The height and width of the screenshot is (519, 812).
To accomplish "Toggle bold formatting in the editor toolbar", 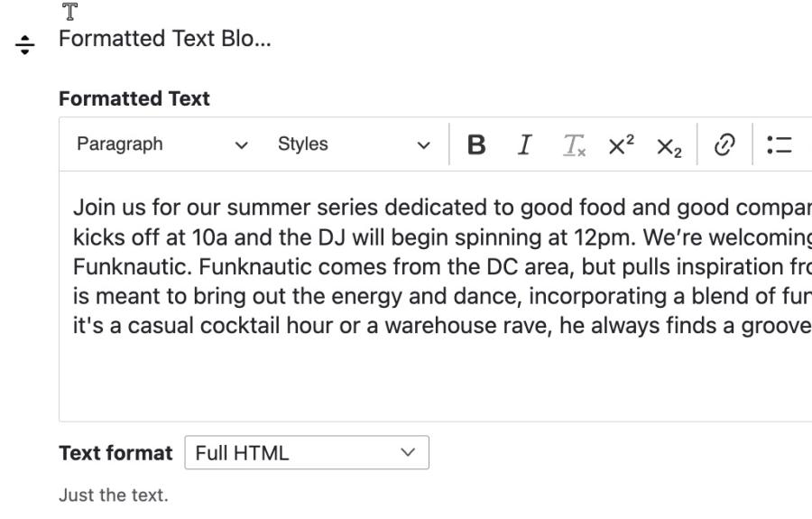I will pyautogui.click(x=476, y=144).
